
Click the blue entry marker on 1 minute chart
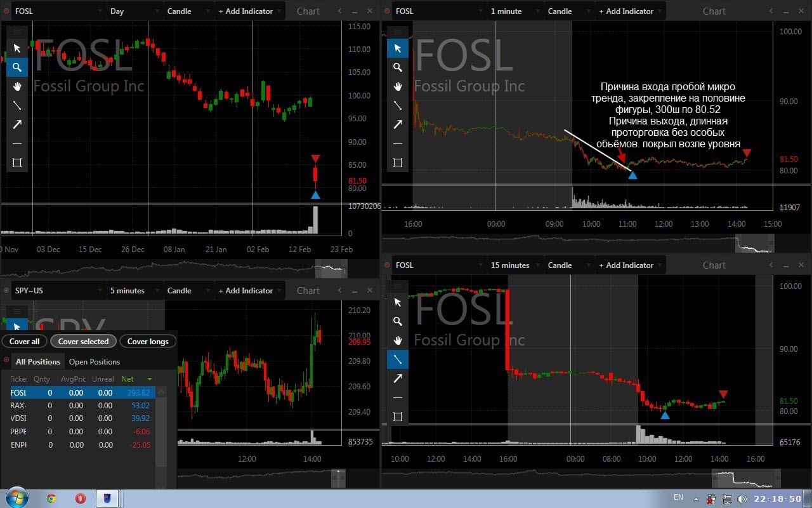632,175
